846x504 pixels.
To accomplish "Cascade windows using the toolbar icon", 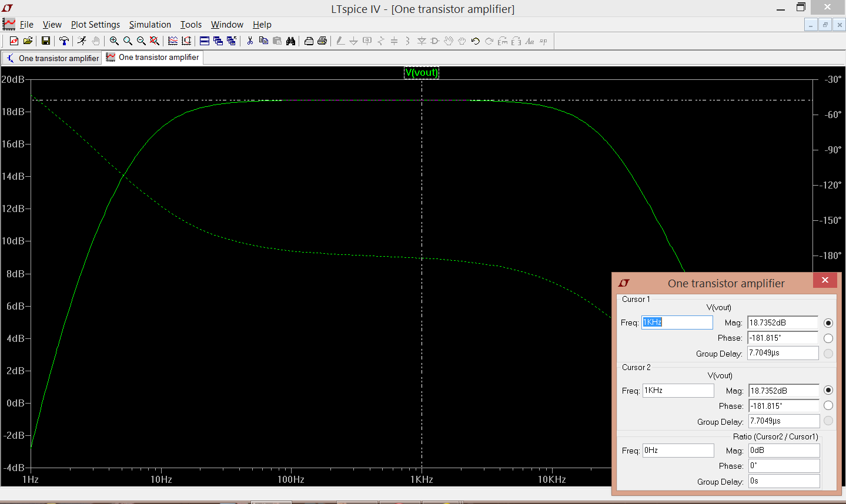I will point(218,41).
